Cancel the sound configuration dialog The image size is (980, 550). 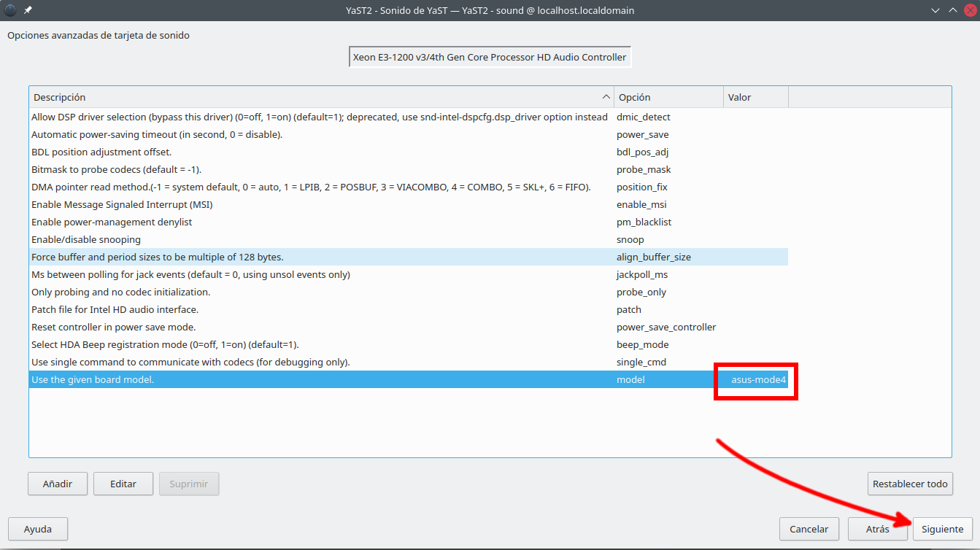809,529
